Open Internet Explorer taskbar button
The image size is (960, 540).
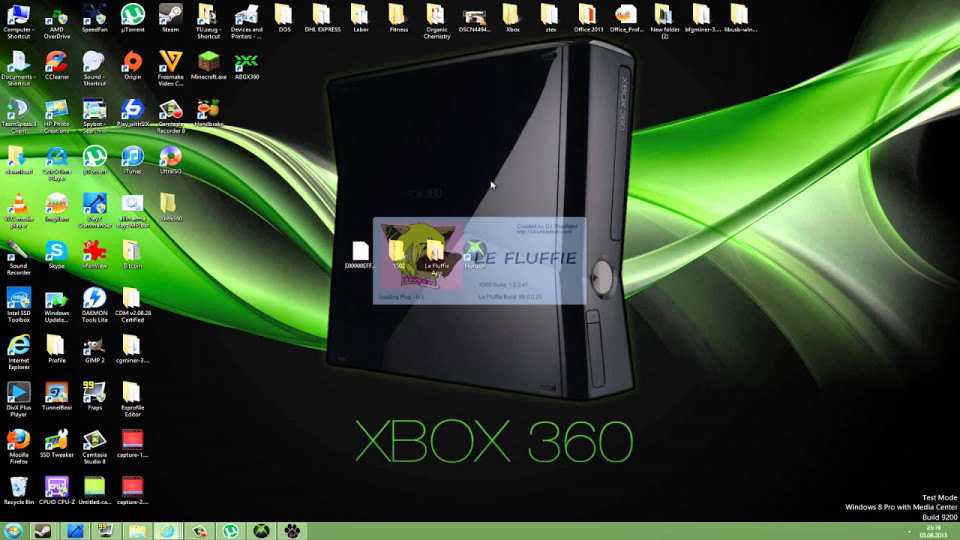tap(167, 531)
